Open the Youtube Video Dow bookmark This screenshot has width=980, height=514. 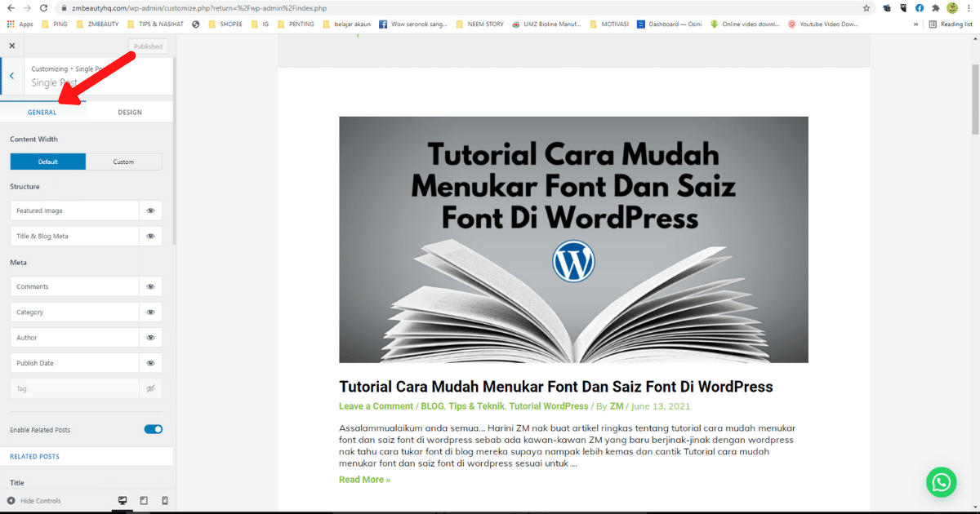coord(824,24)
